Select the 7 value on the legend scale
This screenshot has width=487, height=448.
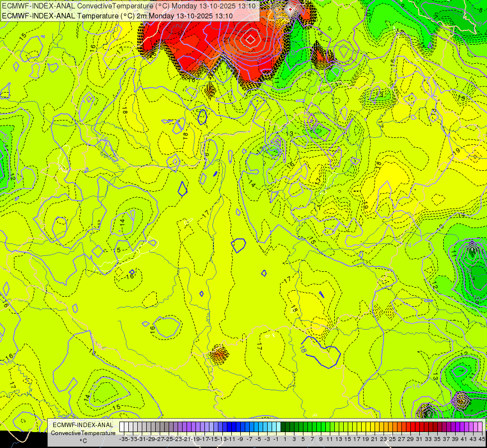[312, 439]
